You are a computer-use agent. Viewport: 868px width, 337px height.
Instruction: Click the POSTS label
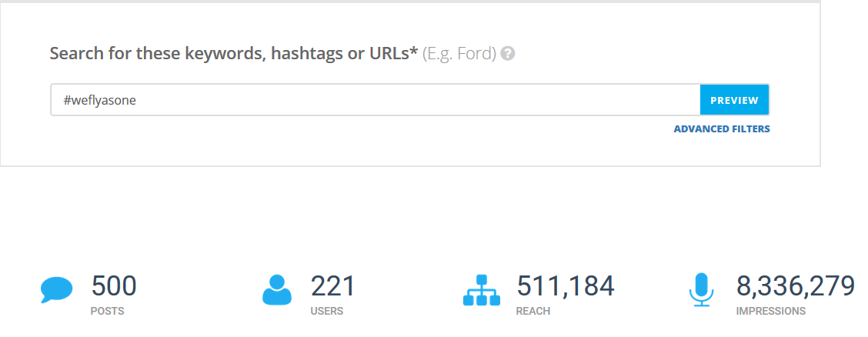point(108,312)
